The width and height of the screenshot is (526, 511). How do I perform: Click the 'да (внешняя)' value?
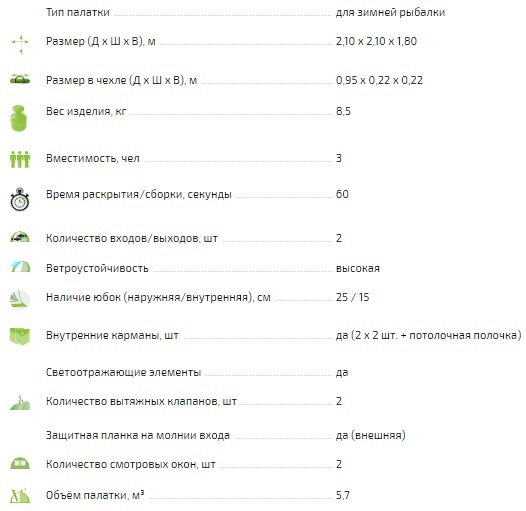[371, 435]
